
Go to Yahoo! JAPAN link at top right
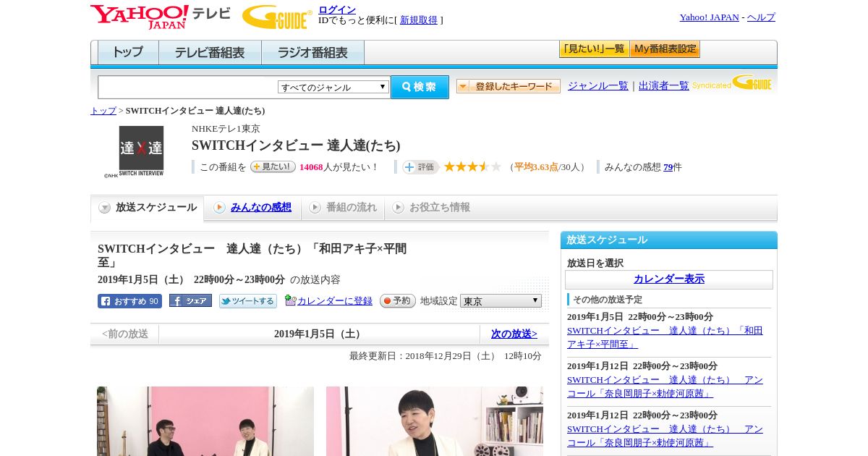pos(709,17)
